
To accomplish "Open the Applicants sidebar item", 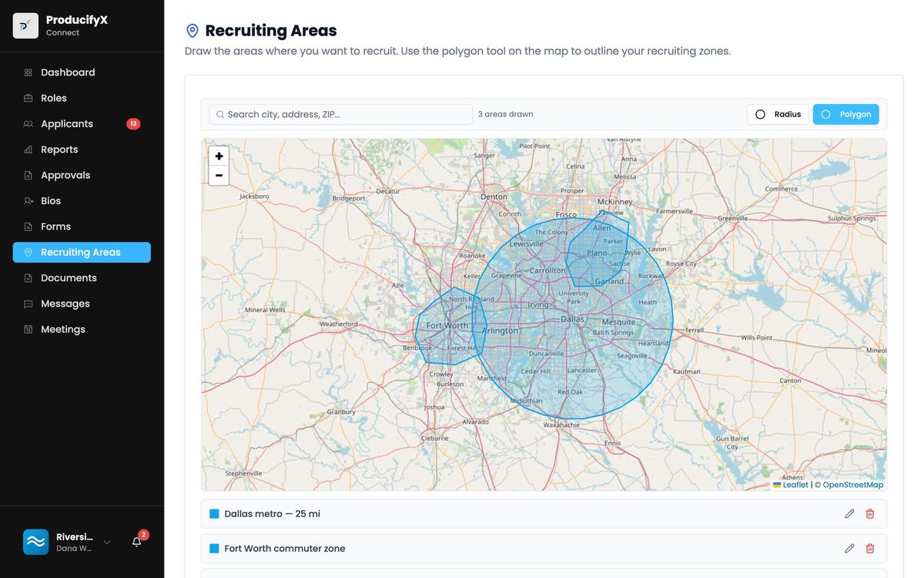I will pos(82,123).
